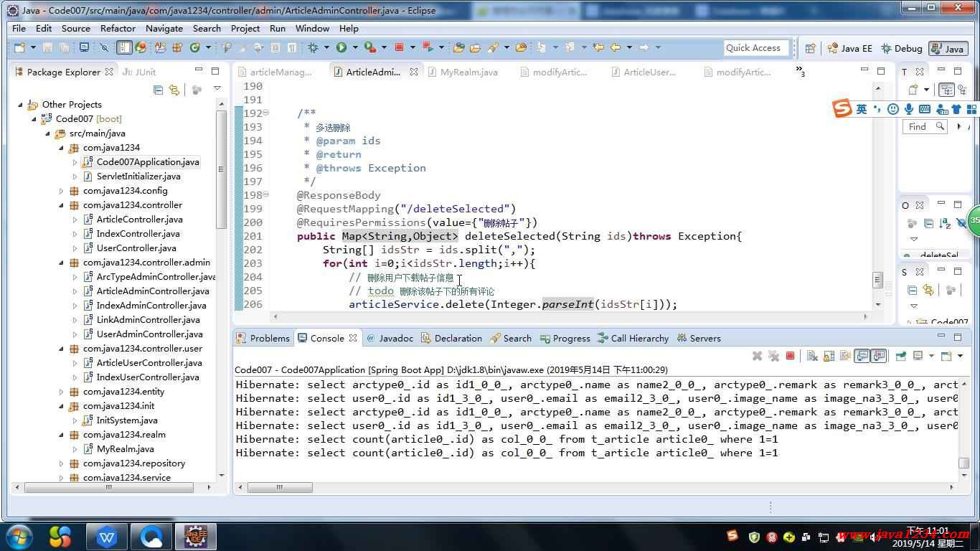
Task: Expand the com.java1234.config package
Action: (61, 191)
